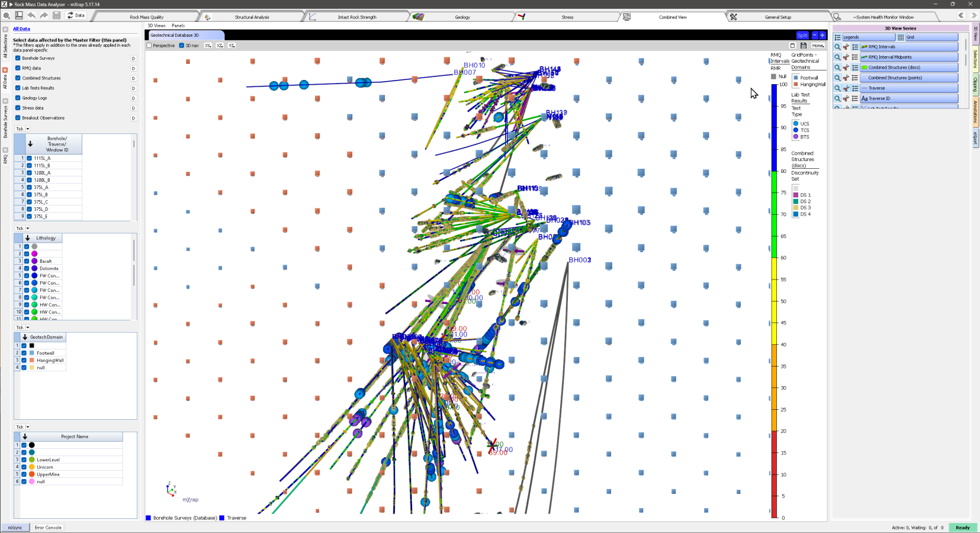Sort Lithology column with arrow header
This screenshot has height=533, width=980.
[27, 238]
